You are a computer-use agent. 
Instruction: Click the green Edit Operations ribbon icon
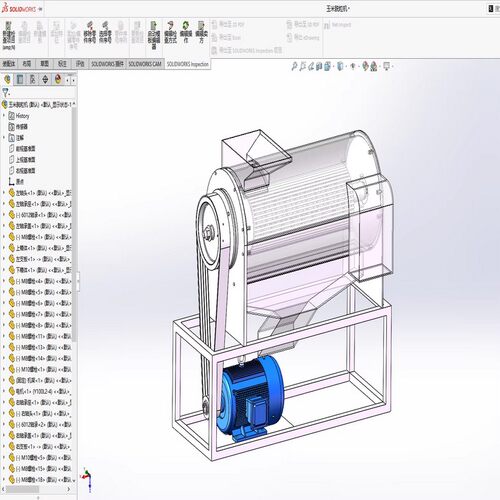coord(186,32)
